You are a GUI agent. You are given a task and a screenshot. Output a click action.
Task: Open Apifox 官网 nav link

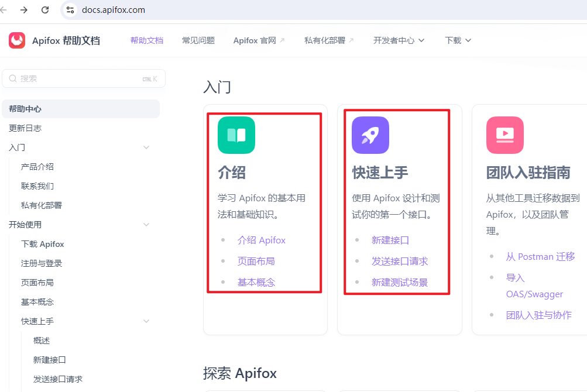(x=255, y=40)
